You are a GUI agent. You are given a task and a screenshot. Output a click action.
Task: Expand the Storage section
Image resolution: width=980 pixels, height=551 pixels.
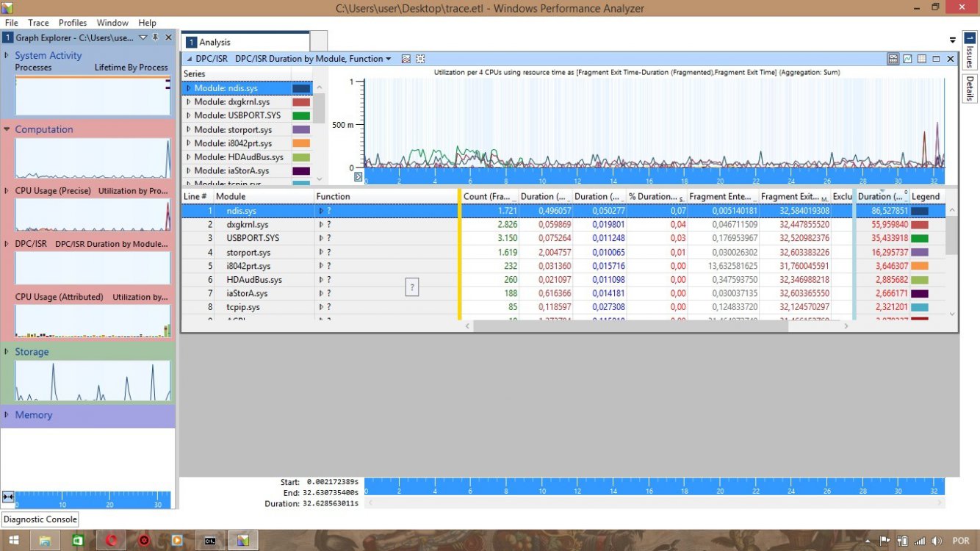coord(7,352)
